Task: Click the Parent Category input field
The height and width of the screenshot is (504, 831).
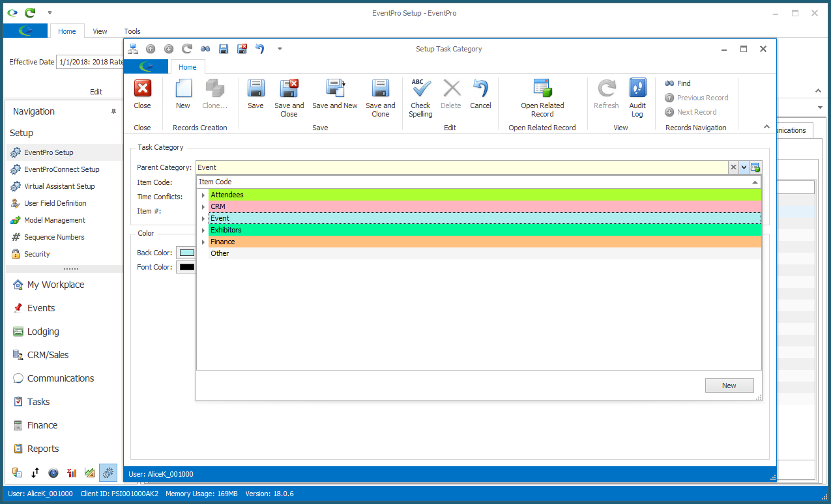Action: [x=461, y=167]
